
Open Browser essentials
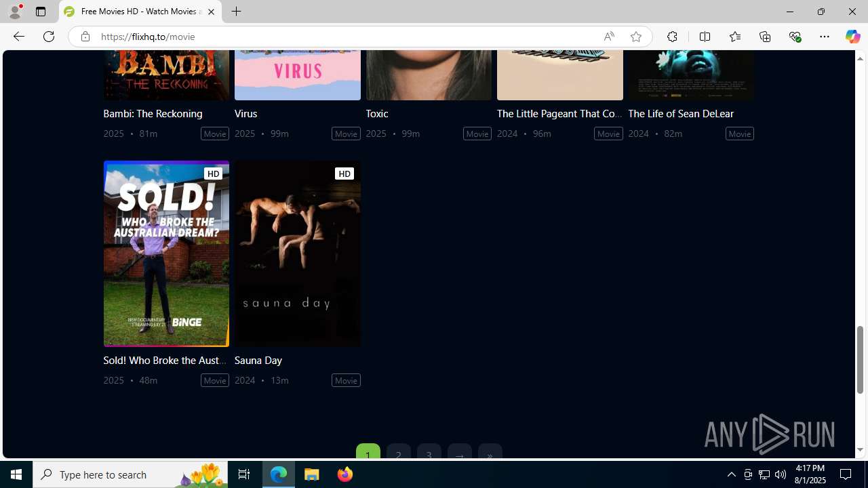pos(795,37)
